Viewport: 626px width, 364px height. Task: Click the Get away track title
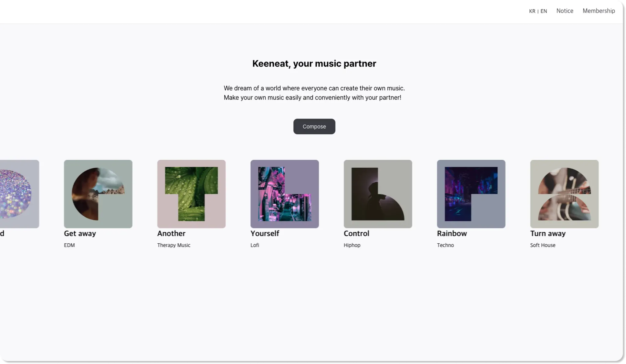point(80,234)
